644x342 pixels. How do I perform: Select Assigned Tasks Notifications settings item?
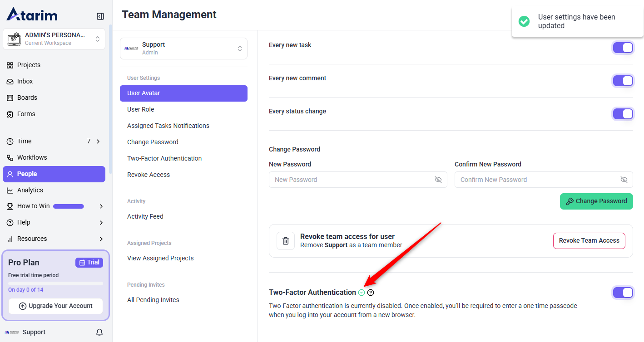coord(168,126)
